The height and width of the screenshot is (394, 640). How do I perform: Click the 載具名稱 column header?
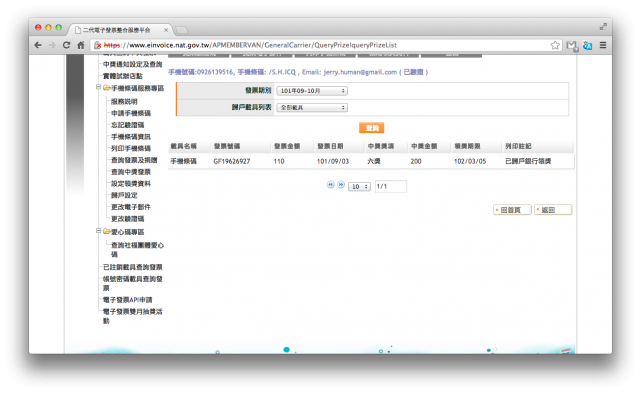coord(183,146)
